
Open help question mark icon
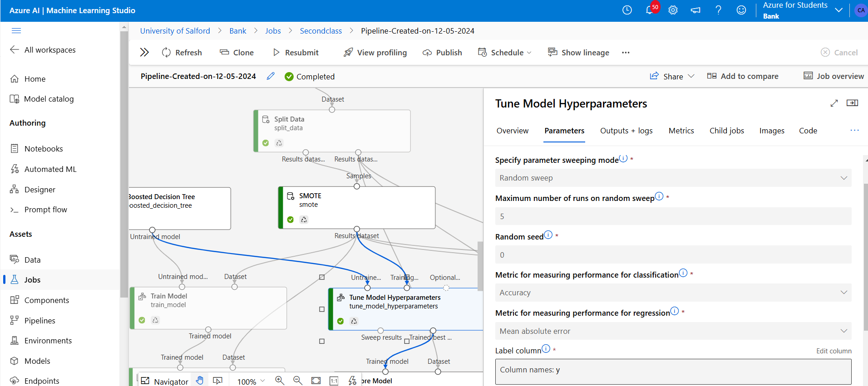click(x=718, y=10)
